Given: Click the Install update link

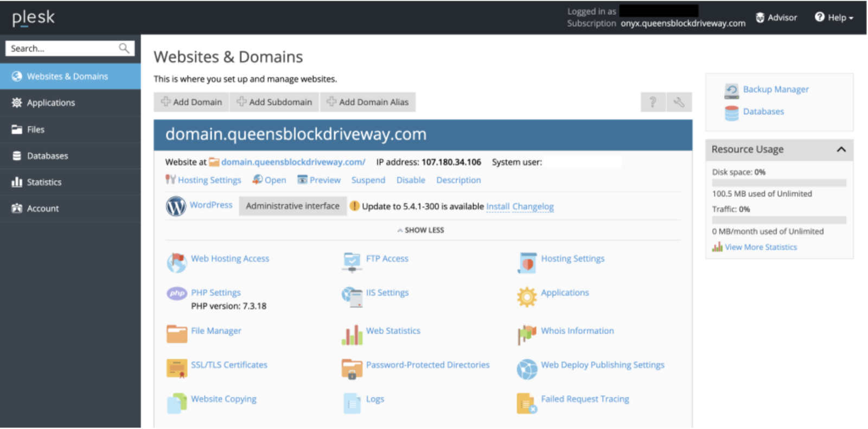Looking at the screenshot, I should pyautogui.click(x=497, y=207).
